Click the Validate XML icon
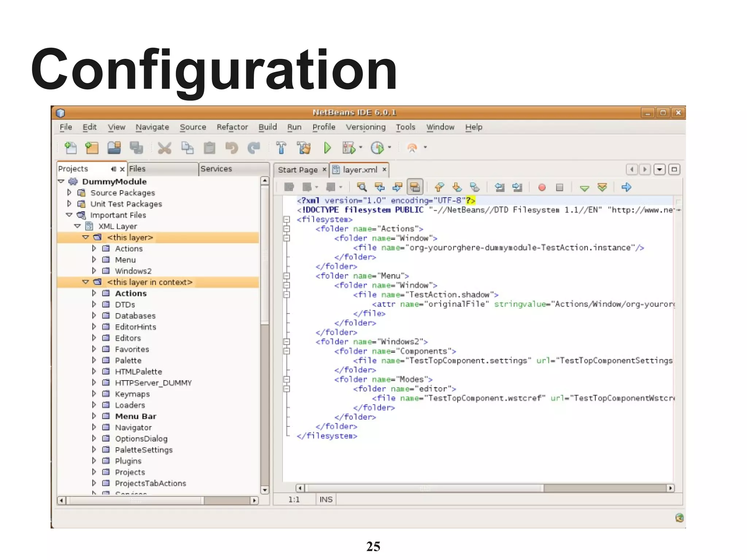This screenshot has width=747, height=560. tap(602, 187)
